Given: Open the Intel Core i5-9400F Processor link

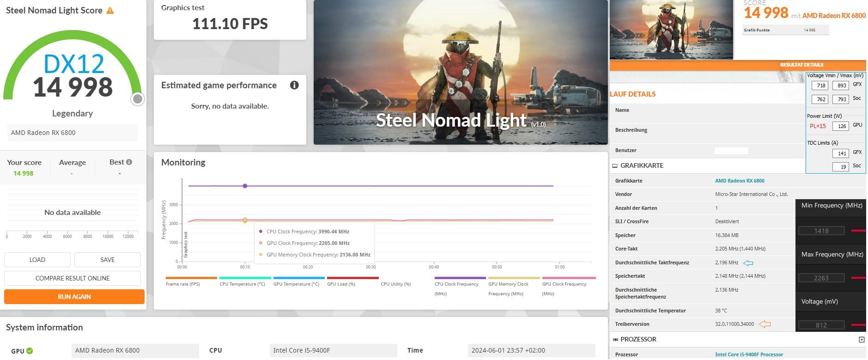Looking at the screenshot, I should click(x=749, y=354).
